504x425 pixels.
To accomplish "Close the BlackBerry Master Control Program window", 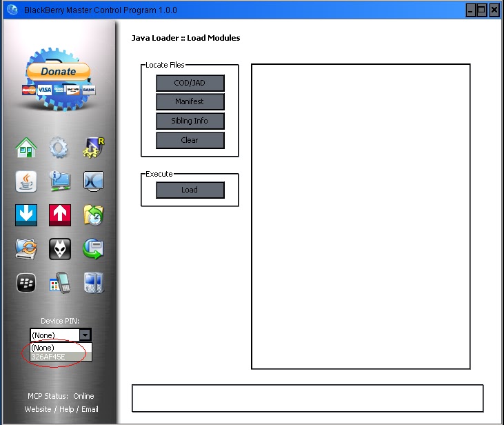I will pyautogui.click(x=494, y=10).
